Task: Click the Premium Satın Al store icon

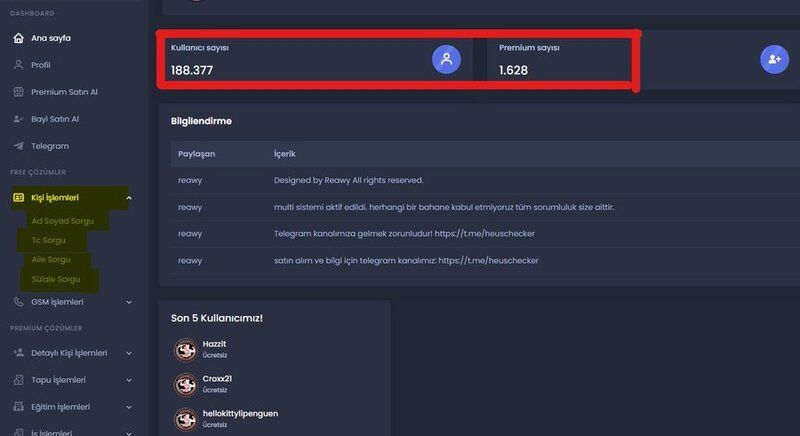Action: 18,92
